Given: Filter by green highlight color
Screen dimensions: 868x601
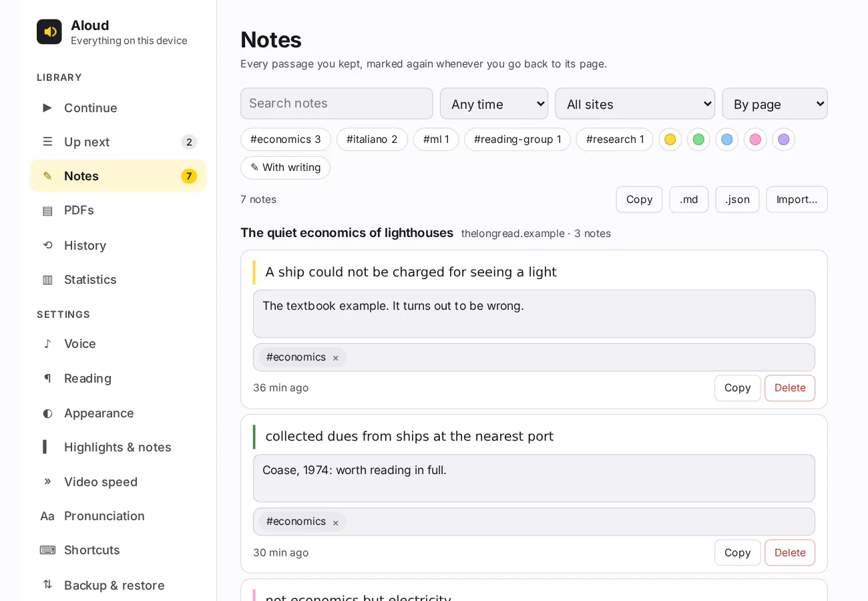Looking at the screenshot, I should click(698, 140).
